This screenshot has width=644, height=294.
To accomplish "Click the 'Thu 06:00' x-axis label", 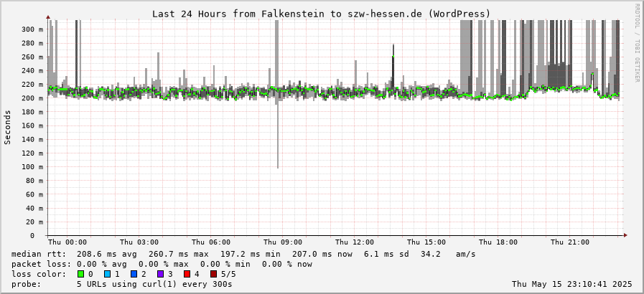I will click(211, 242).
